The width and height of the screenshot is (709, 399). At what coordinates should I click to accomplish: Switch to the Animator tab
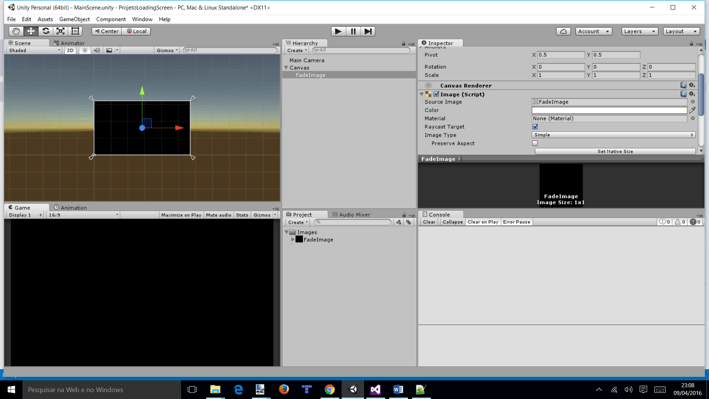(69, 43)
